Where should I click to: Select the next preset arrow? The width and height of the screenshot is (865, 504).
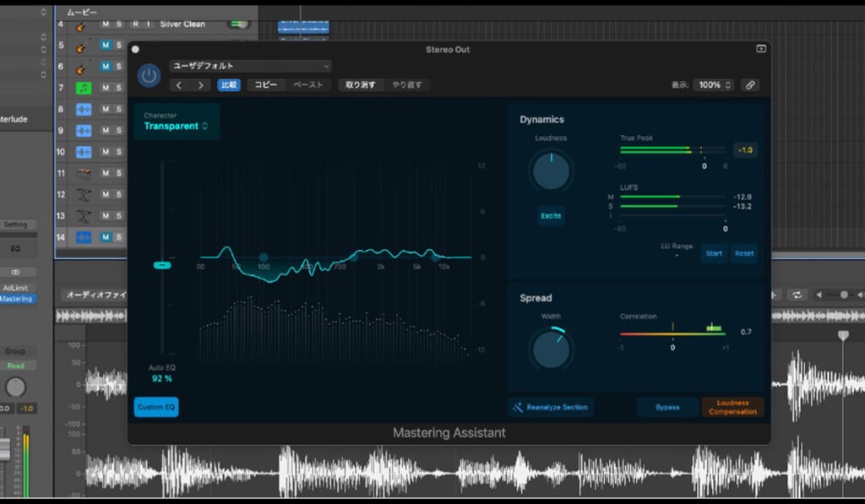pos(200,85)
